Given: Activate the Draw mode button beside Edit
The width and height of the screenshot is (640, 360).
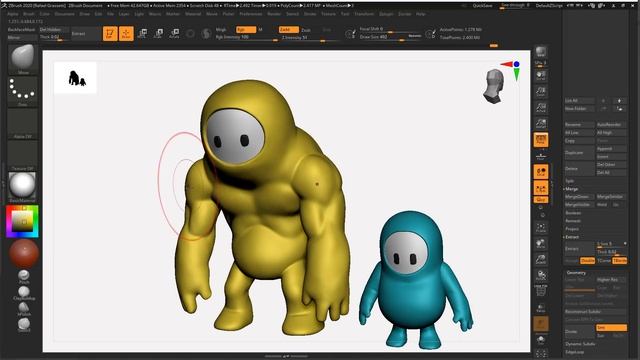Looking at the screenshot, I should (126, 33).
